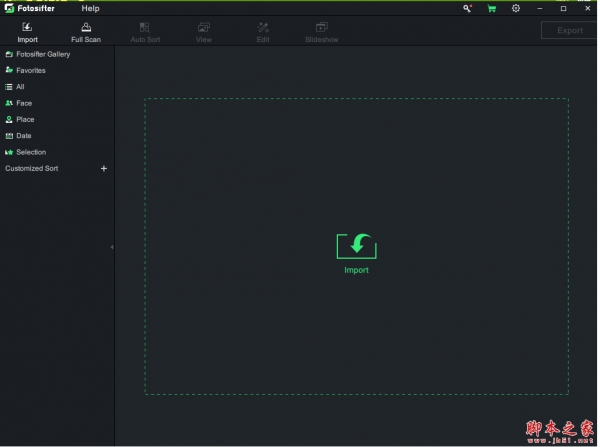Viewport: 600px width, 447px height.
Task: Show All photos in sidebar
Action: click(20, 87)
